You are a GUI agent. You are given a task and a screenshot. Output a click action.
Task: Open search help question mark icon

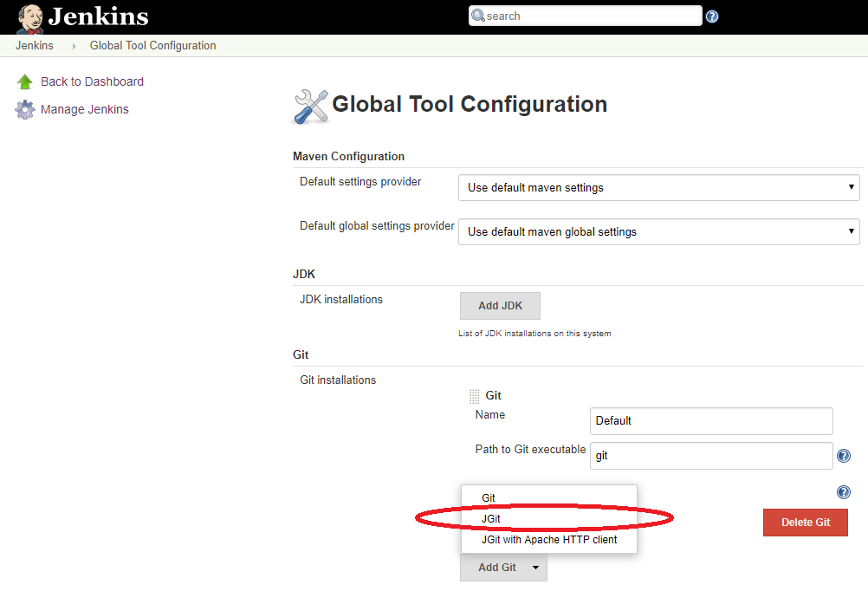coord(712,16)
